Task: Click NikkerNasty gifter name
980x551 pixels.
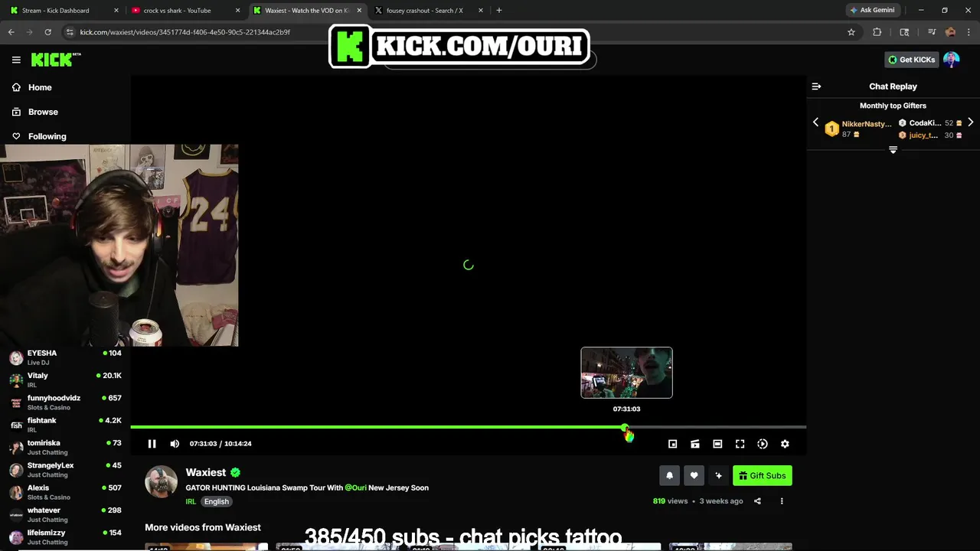Action: click(x=867, y=124)
